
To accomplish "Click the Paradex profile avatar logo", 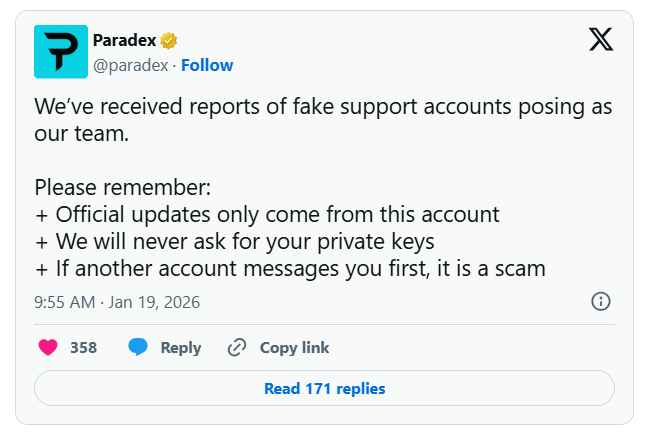I will [61, 52].
